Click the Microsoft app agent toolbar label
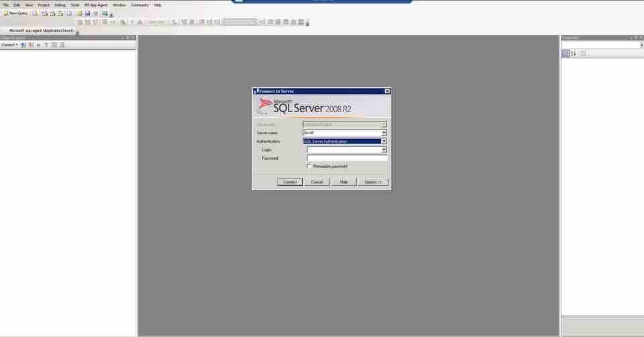 (x=41, y=30)
